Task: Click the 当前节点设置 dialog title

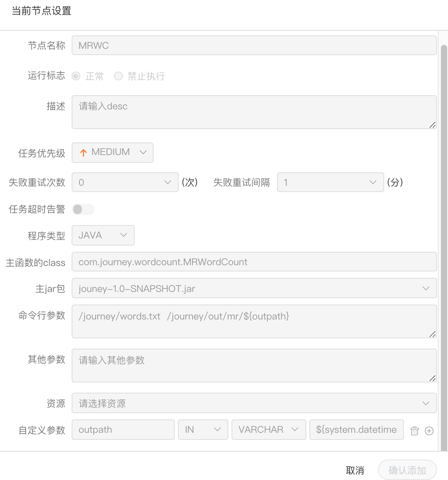Action: tap(41, 11)
